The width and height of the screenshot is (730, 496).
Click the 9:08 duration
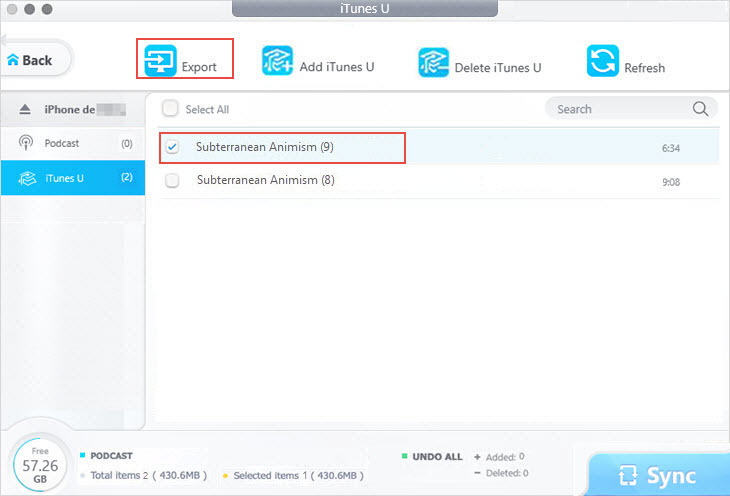click(671, 182)
